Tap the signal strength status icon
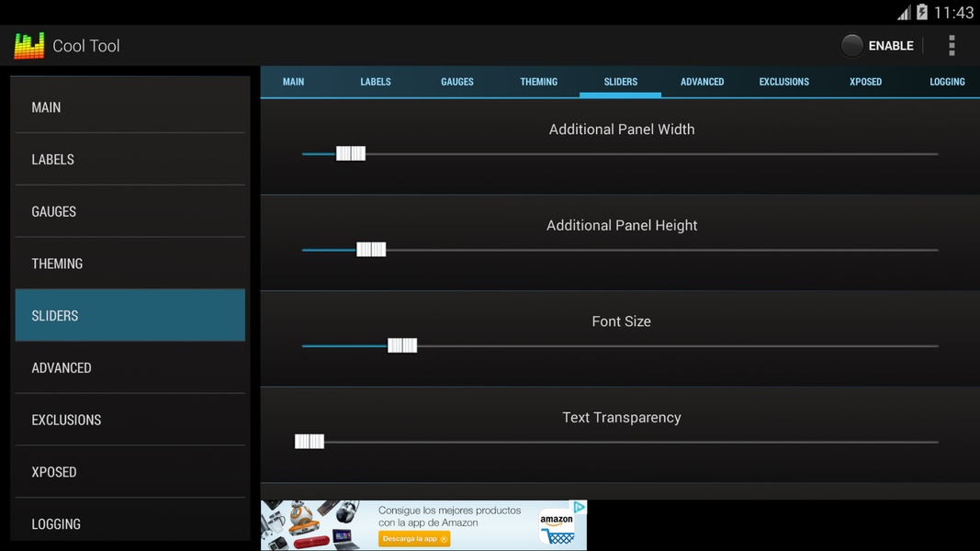The height and width of the screenshot is (551, 980). click(904, 13)
